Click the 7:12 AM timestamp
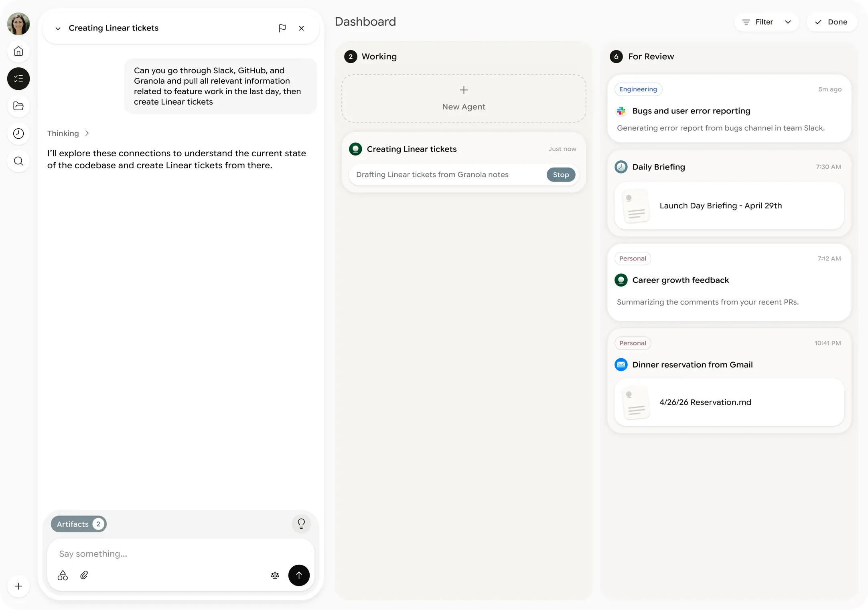 pos(829,259)
